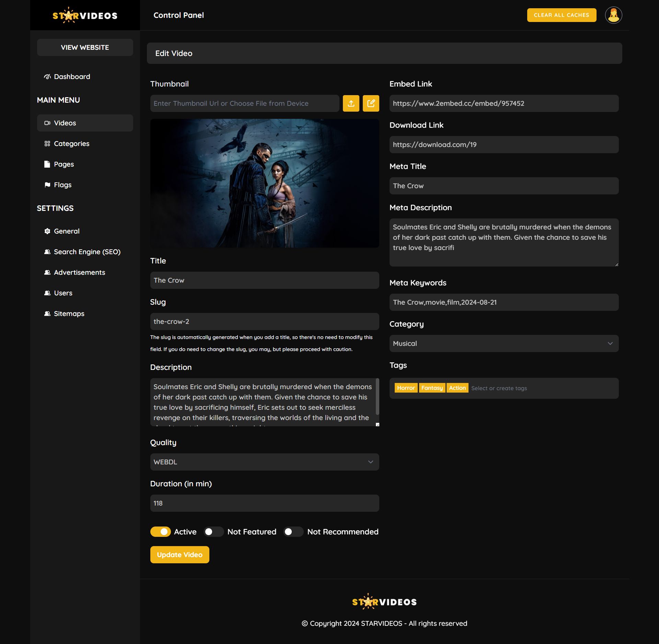Click the Control Panel heading text

click(178, 15)
